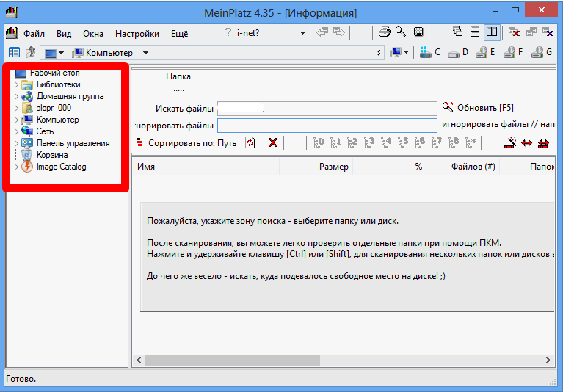Select drive G in toolbar

click(x=542, y=52)
